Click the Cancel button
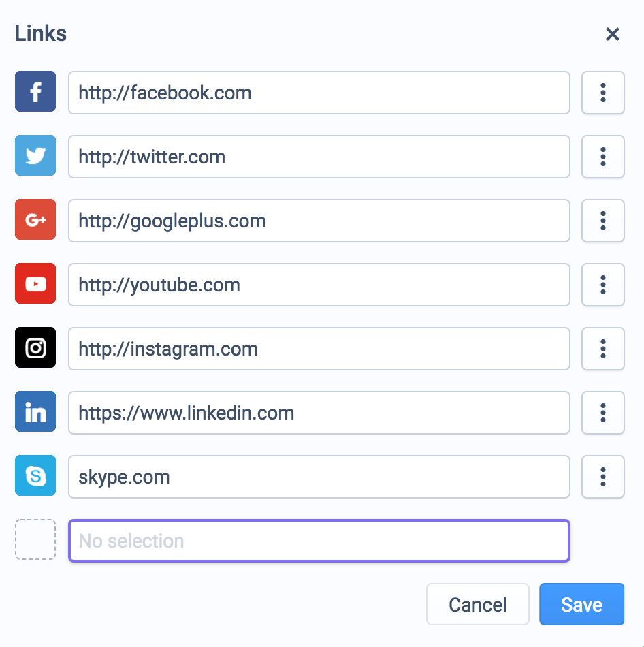Screen dimensions: 644x647 point(478,604)
